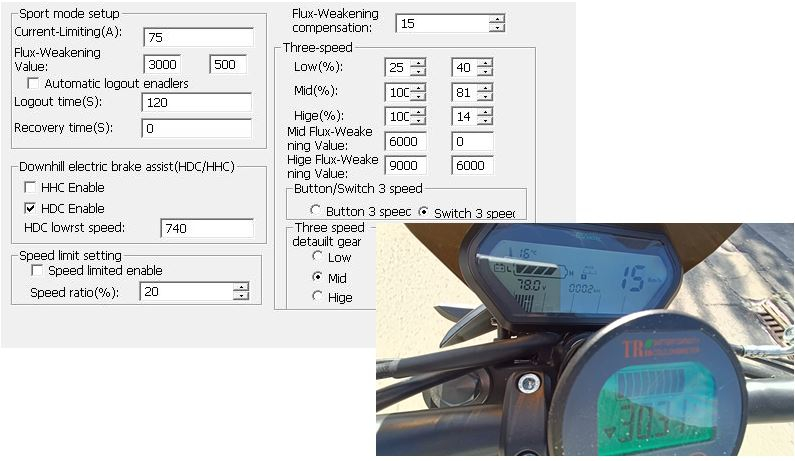Open the dashboard display photo
The image size is (795, 461).
(x=585, y=340)
